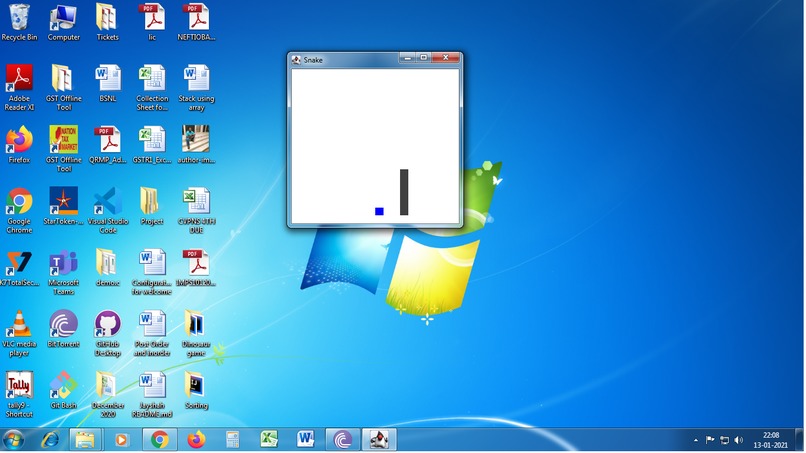Open Windows Media Player from taskbar
The image size is (806, 453).
pos(121,440)
